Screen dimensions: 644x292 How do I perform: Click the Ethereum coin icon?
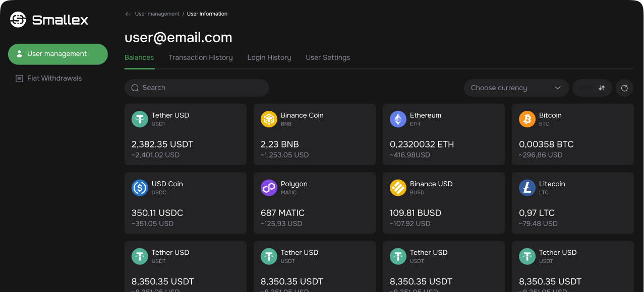coord(398,119)
